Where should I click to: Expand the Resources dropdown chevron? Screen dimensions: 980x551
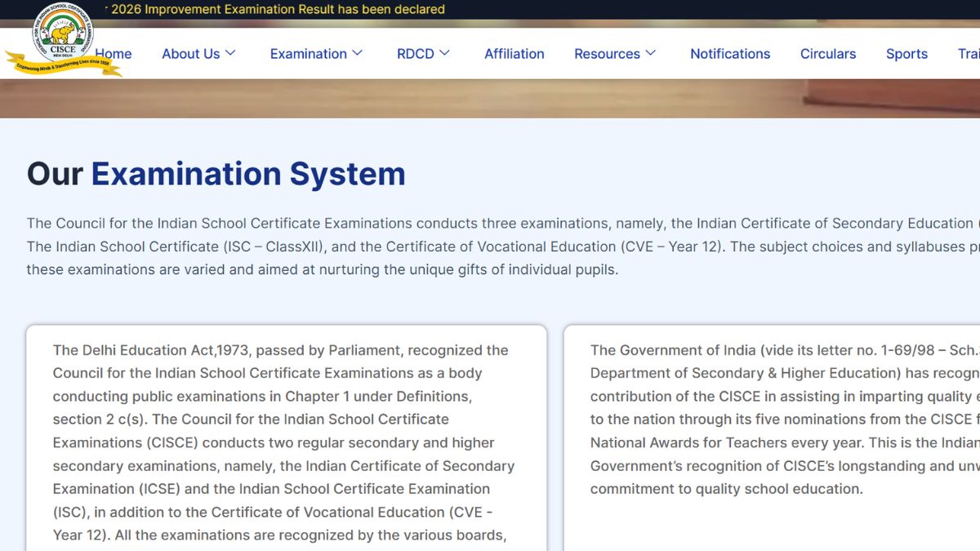click(x=650, y=53)
